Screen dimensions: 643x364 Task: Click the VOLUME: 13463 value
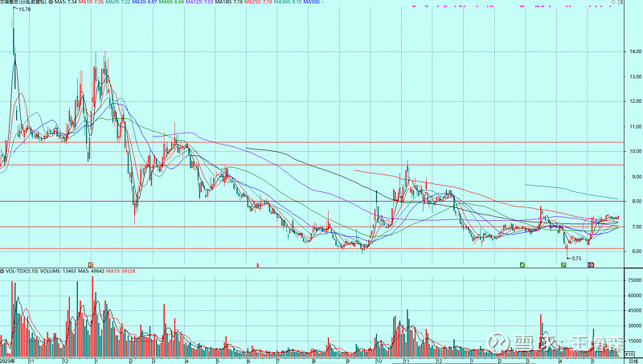(57, 272)
